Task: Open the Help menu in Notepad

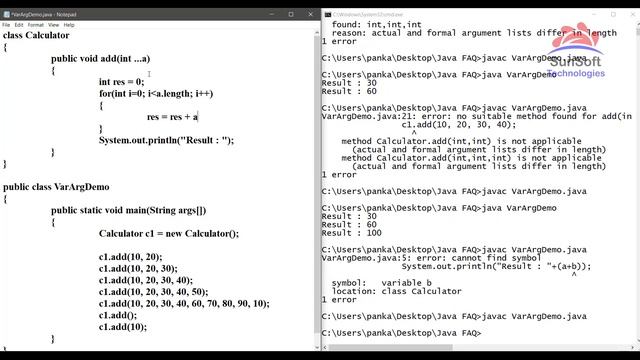Action: click(69, 25)
